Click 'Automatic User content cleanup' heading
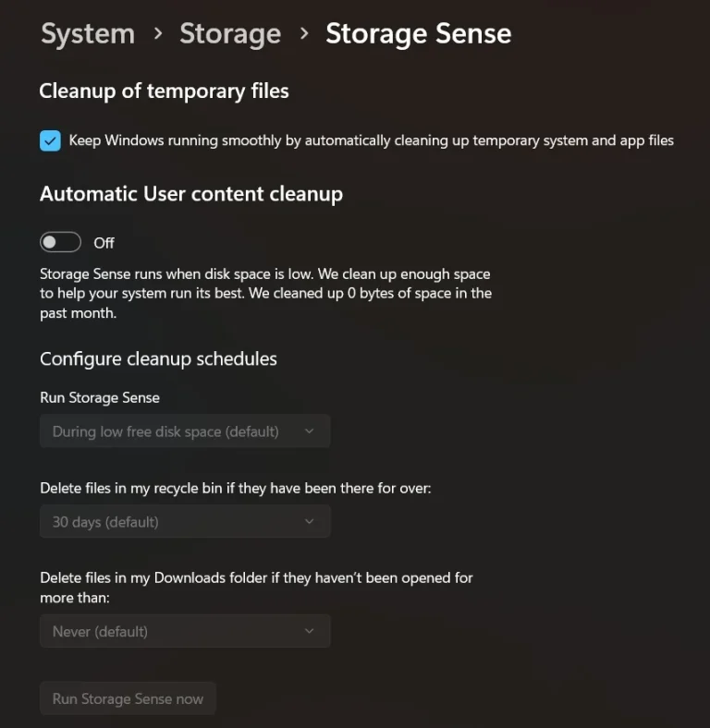 click(191, 194)
